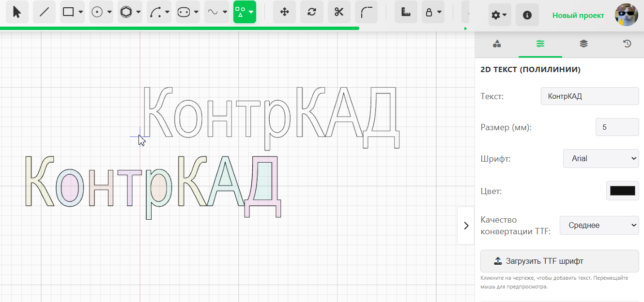Open the gear settings menu
644x302 pixels.
(x=499, y=15)
